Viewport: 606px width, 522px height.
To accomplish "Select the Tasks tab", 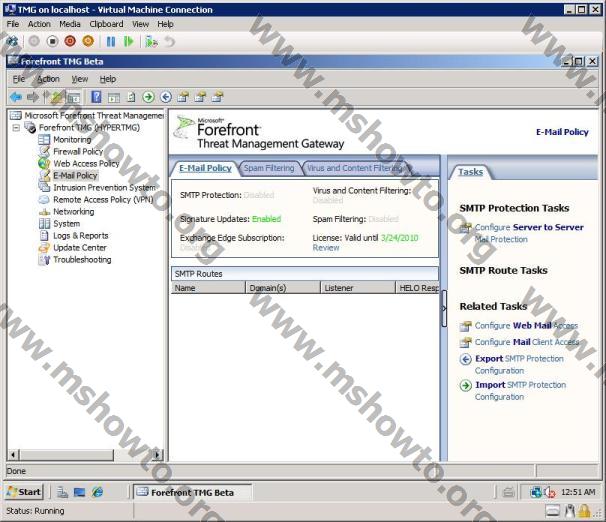I will point(470,172).
